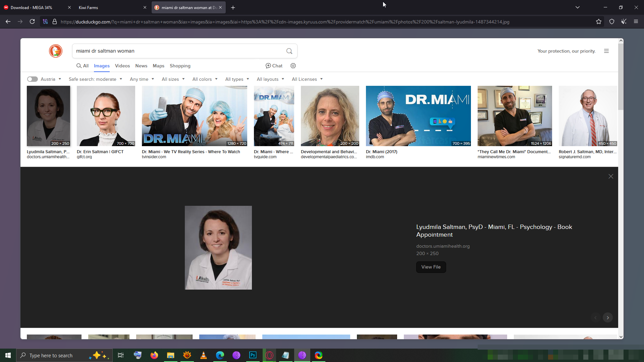Click the search magnifier icon
This screenshot has height=362, width=644.
click(289, 51)
